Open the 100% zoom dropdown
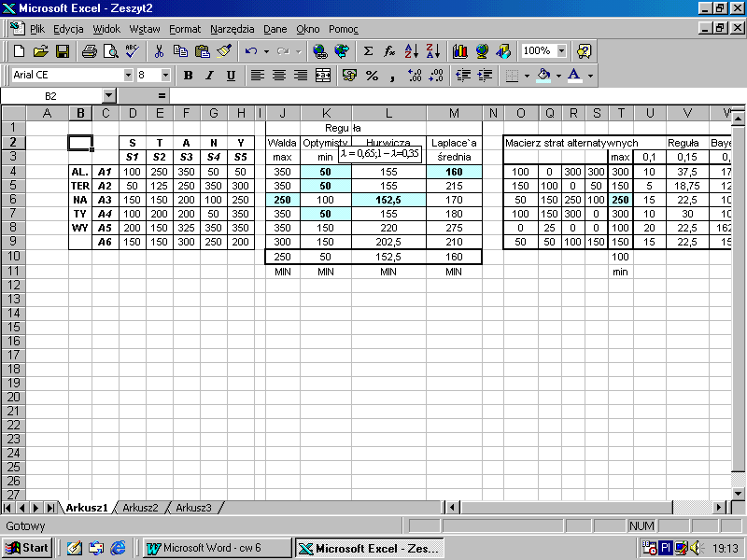The width and height of the screenshot is (747, 560). (561, 51)
